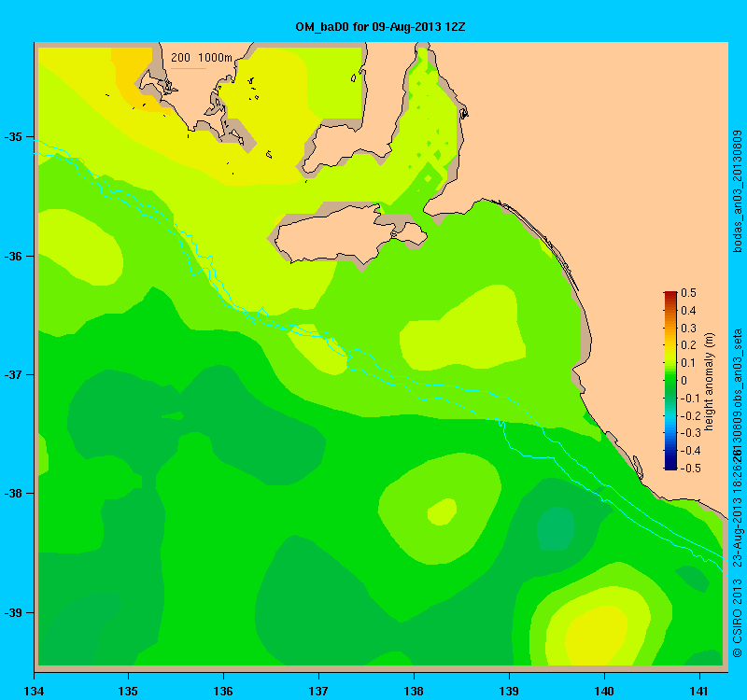Click the -0.5 color bar label
This screenshot has height=700, width=747.
point(689,469)
